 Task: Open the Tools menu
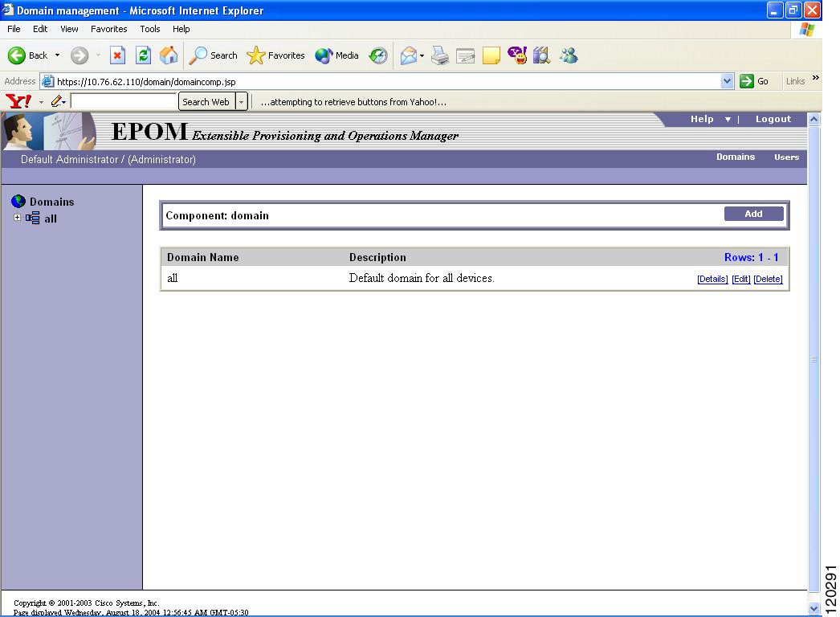click(x=149, y=29)
